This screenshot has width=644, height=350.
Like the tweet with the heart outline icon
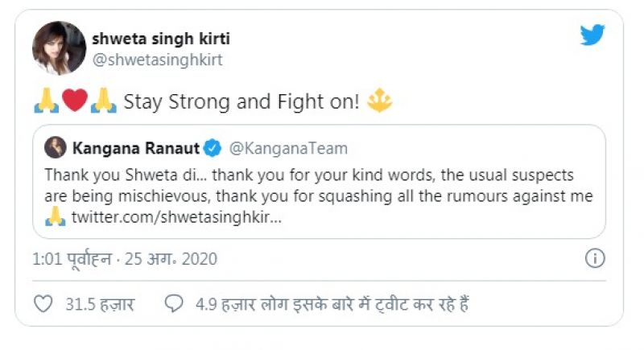pyautogui.click(x=43, y=304)
